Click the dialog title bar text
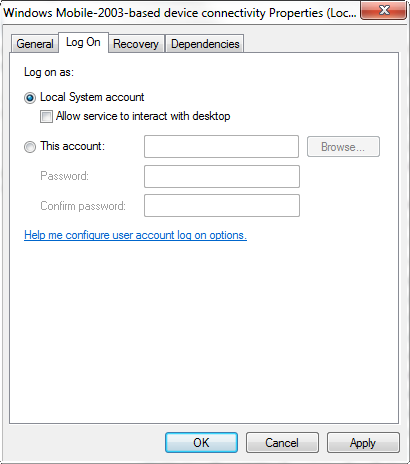 (180, 13)
